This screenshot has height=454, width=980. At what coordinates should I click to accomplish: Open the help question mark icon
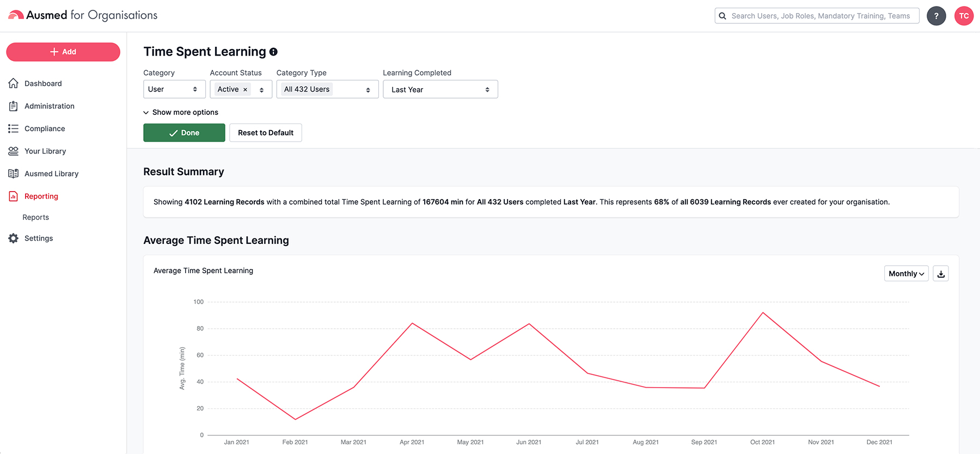(x=936, y=16)
